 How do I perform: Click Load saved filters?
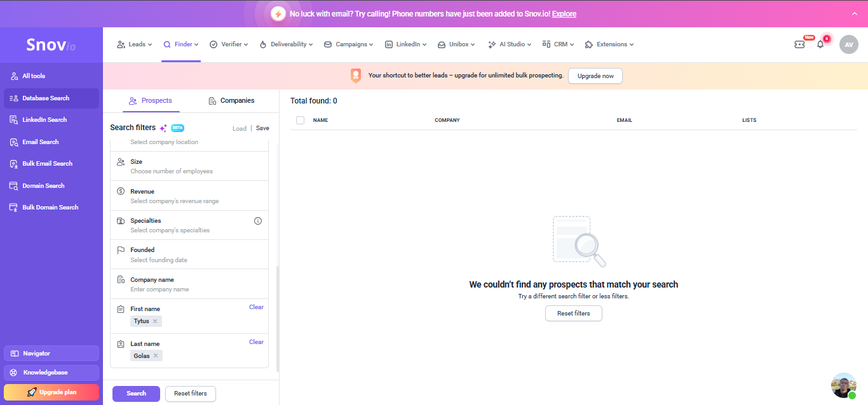pos(240,128)
